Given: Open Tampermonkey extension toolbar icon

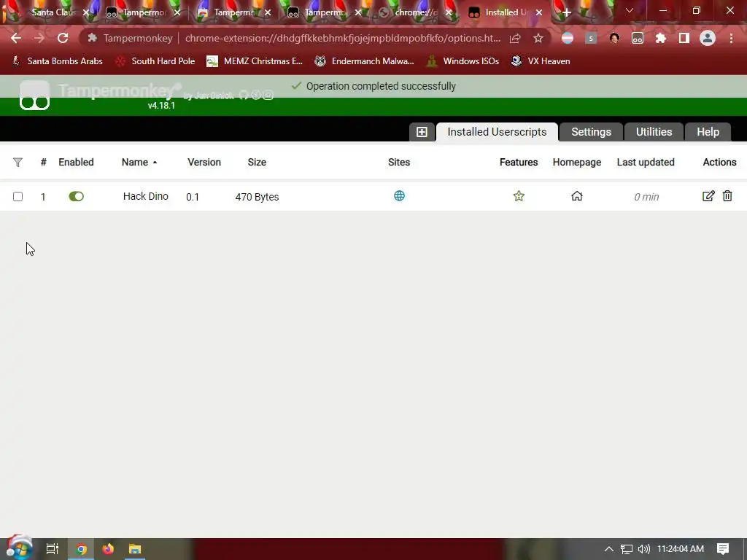Looking at the screenshot, I should (637, 38).
